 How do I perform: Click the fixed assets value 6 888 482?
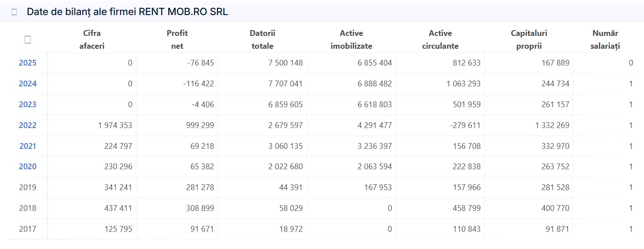point(374,84)
